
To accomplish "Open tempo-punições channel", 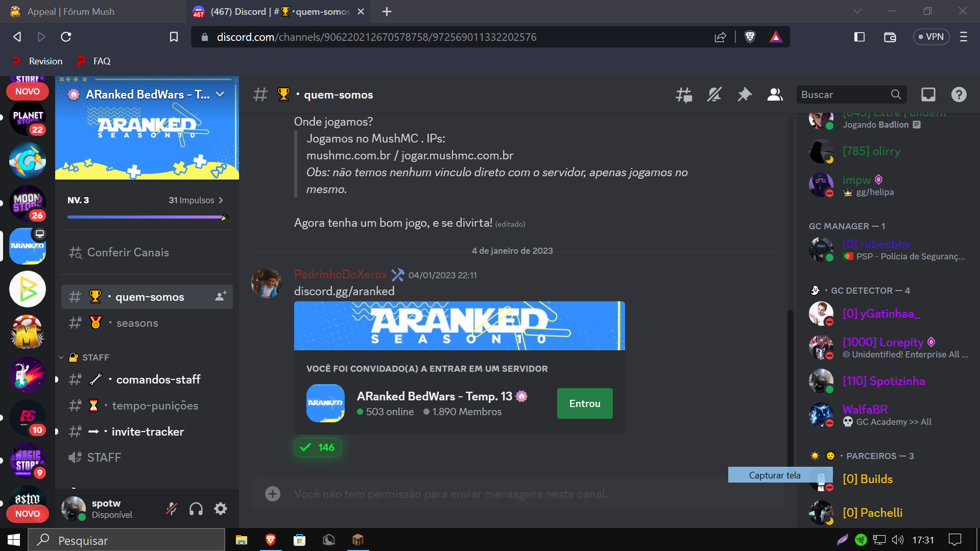I will 147,405.
